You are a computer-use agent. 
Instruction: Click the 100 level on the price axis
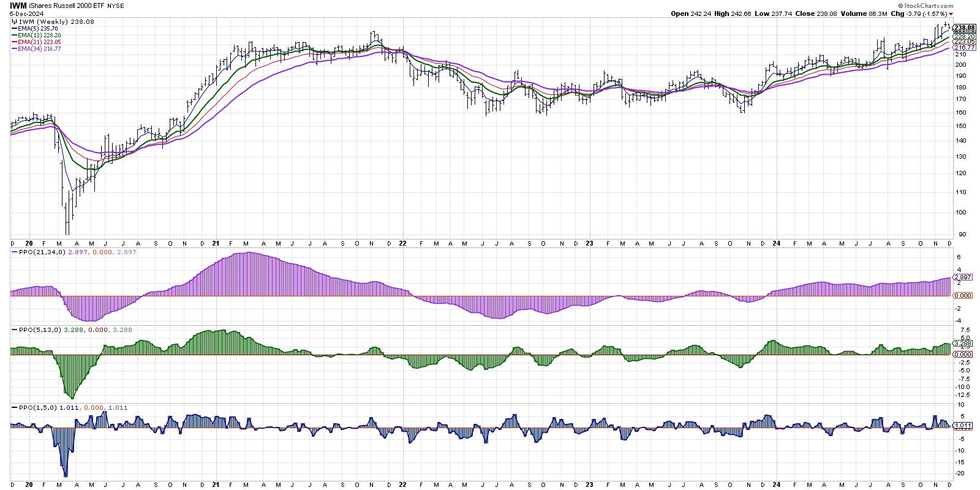pyautogui.click(x=960, y=213)
